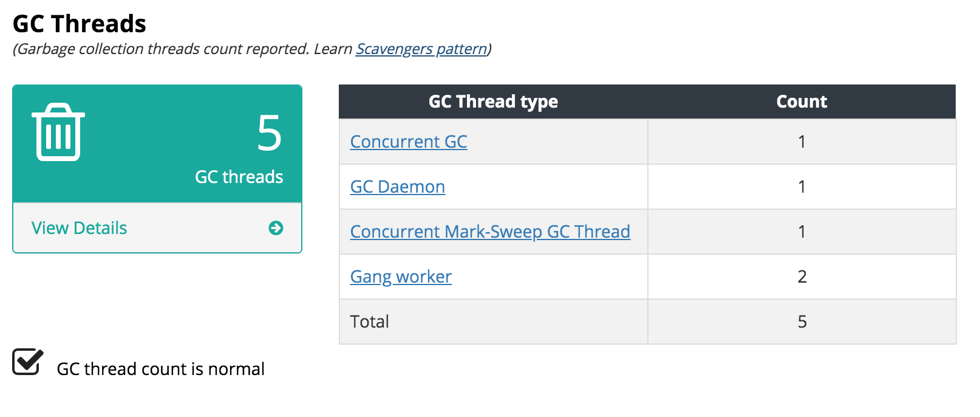Click the large number 5 on card
This screenshot has width=980, height=417.
(270, 133)
